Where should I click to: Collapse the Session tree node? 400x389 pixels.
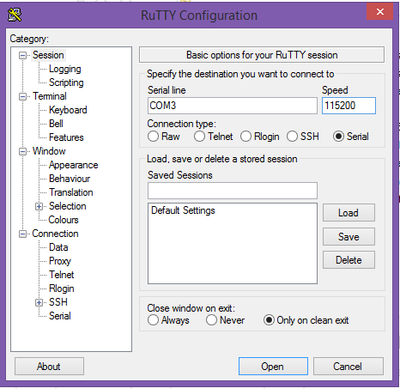click(x=23, y=55)
